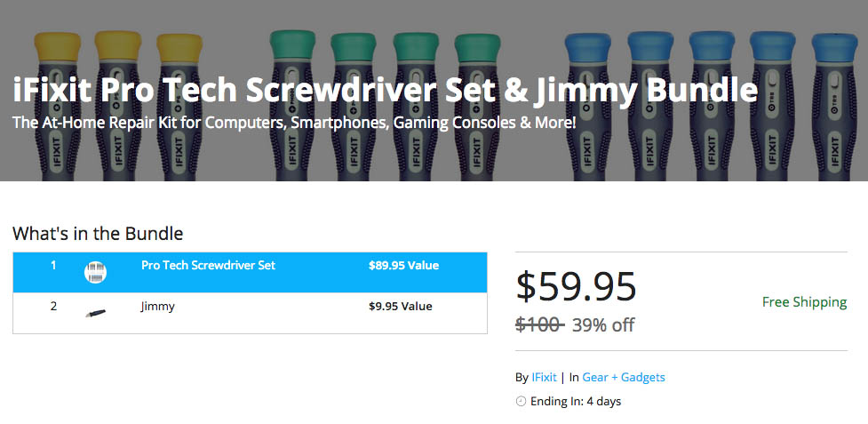The width and height of the screenshot is (868, 424).
Task: Click the Ending In: 4 days text
Action: click(x=576, y=401)
